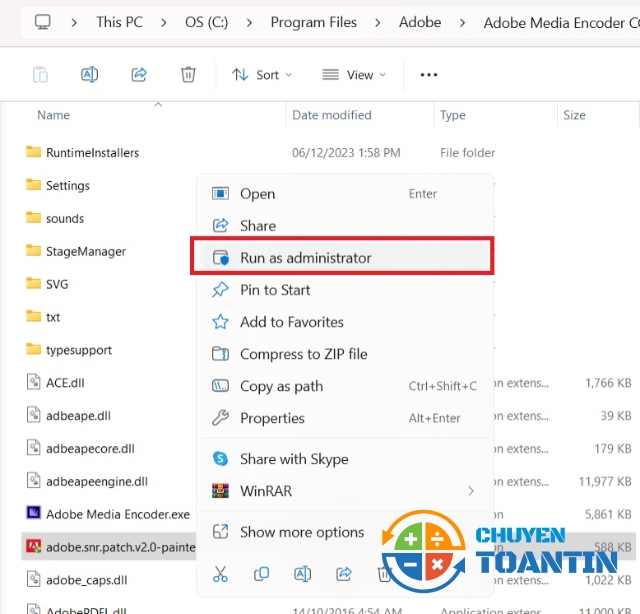Sort by the Type column header
The image size is (640, 614).
[453, 115]
